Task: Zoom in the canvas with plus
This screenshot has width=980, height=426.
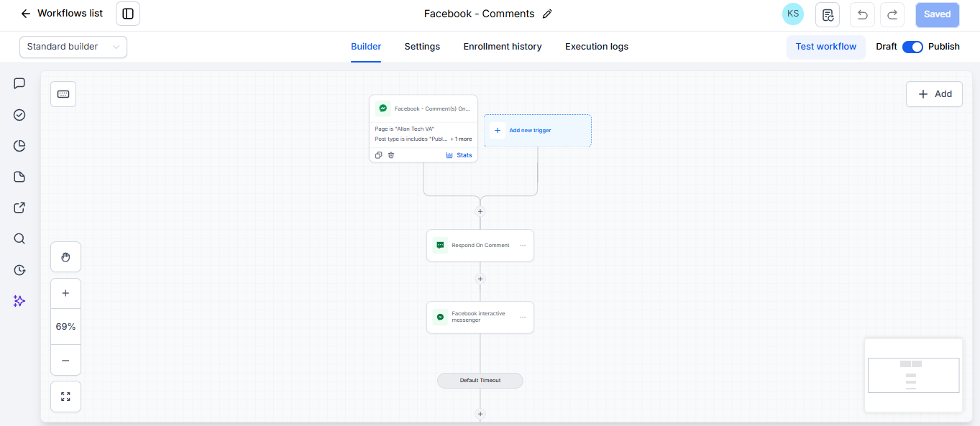Action: coord(65,293)
